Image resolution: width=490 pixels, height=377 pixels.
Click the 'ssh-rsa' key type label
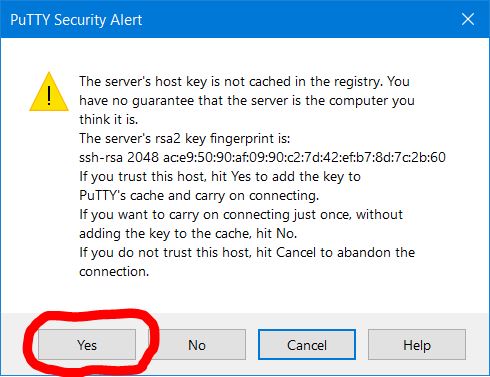click(101, 157)
